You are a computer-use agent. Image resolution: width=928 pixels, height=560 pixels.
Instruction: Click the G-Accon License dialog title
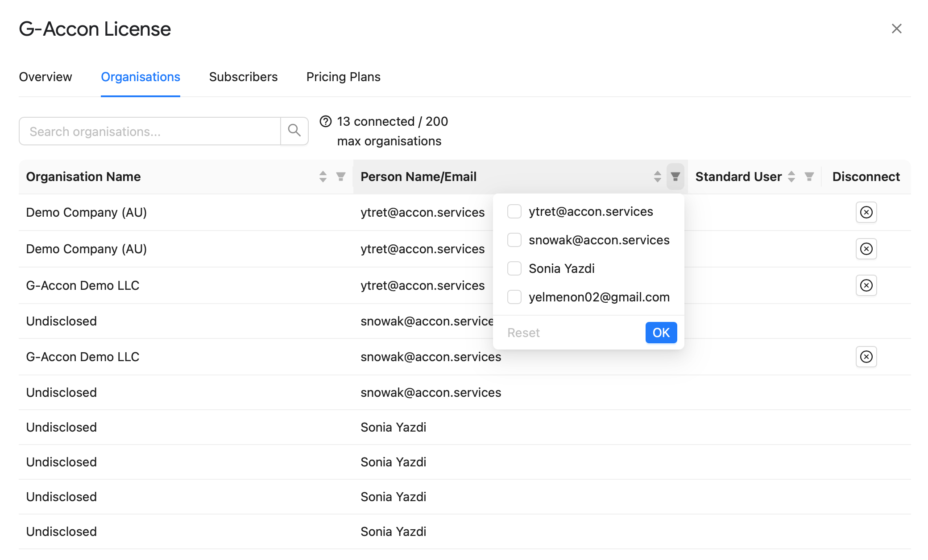point(95,29)
